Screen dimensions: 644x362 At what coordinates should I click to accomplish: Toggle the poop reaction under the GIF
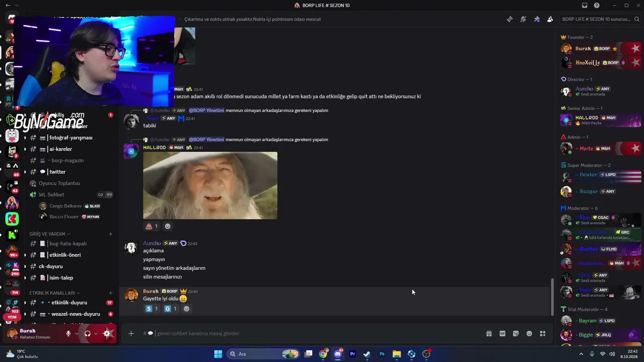pyautogui.click(x=152, y=226)
